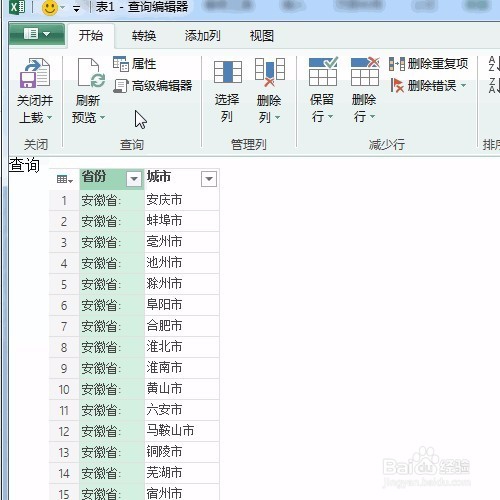Viewport: 500px width, 500px height.
Task: Select 安徽省 cell in row 12
Action: click(112, 431)
